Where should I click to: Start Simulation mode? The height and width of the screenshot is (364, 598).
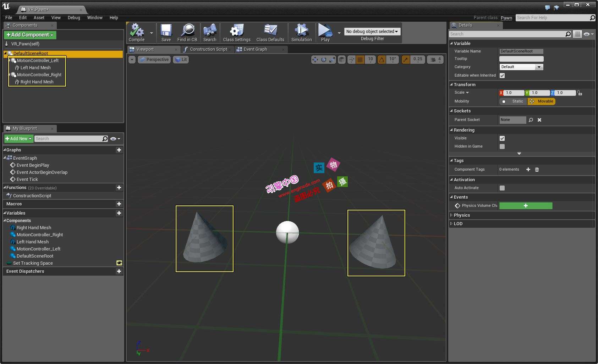(302, 33)
